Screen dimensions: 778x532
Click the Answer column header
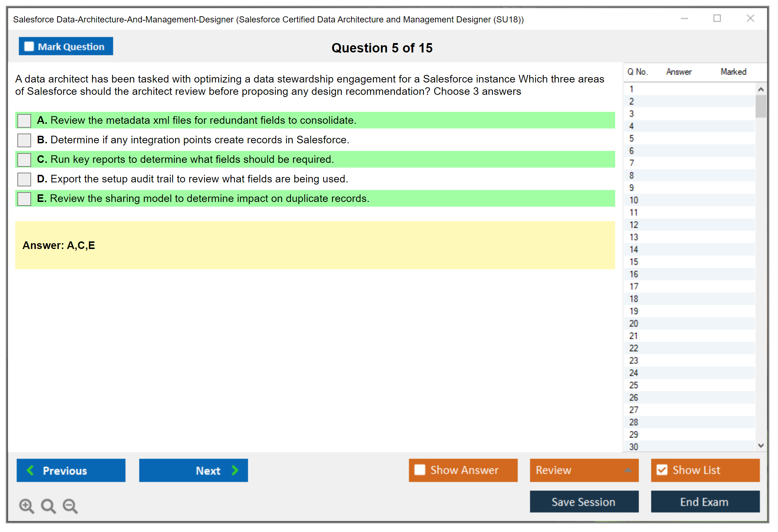point(678,72)
